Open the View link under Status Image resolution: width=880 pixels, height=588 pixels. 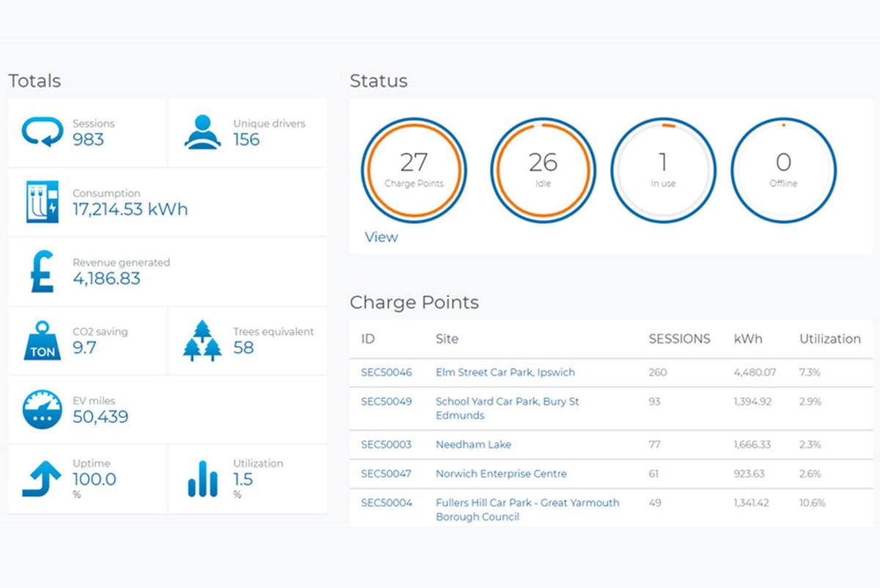click(381, 237)
